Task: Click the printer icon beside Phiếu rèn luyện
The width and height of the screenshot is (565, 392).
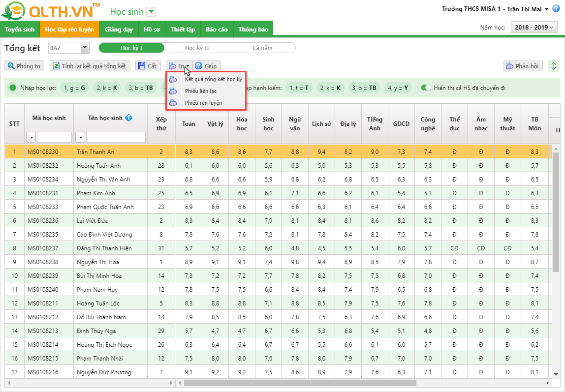Action: tap(173, 103)
